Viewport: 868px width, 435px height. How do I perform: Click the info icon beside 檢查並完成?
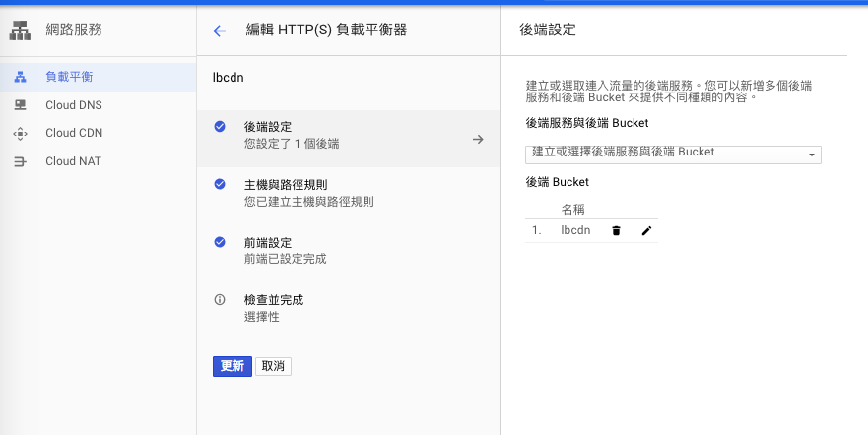pyautogui.click(x=220, y=300)
